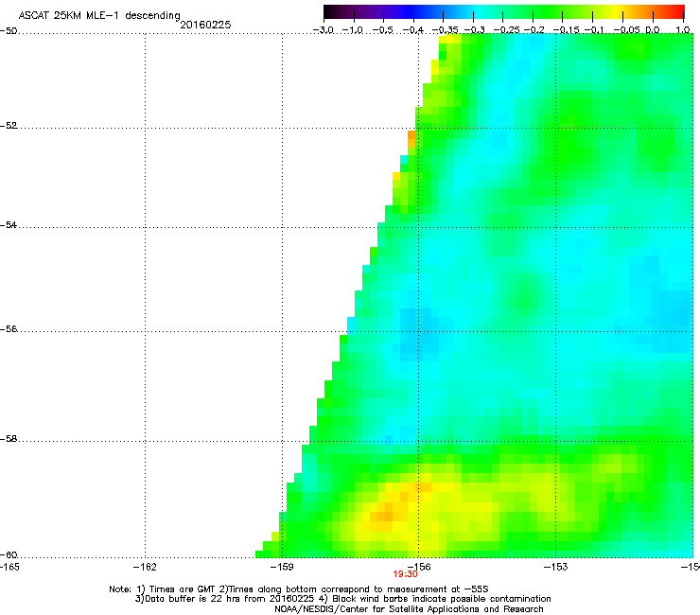Click longitude label -153
This screenshot has height=615, width=700.
coord(556,567)
